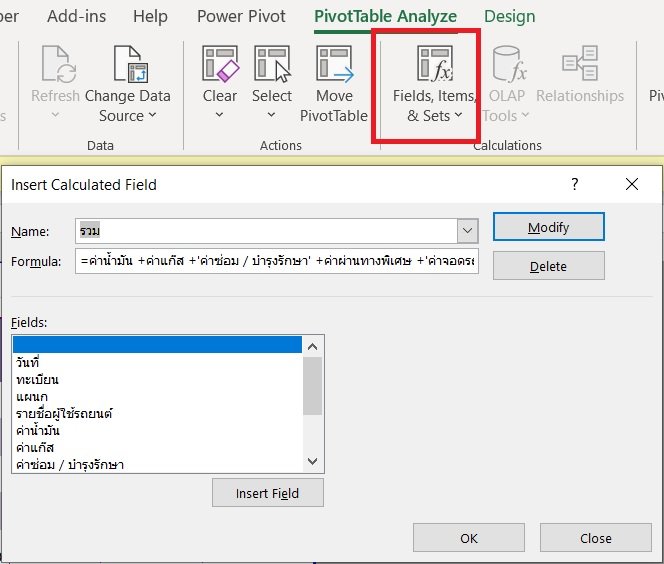Switch to the Design tab

pos(509,17)
